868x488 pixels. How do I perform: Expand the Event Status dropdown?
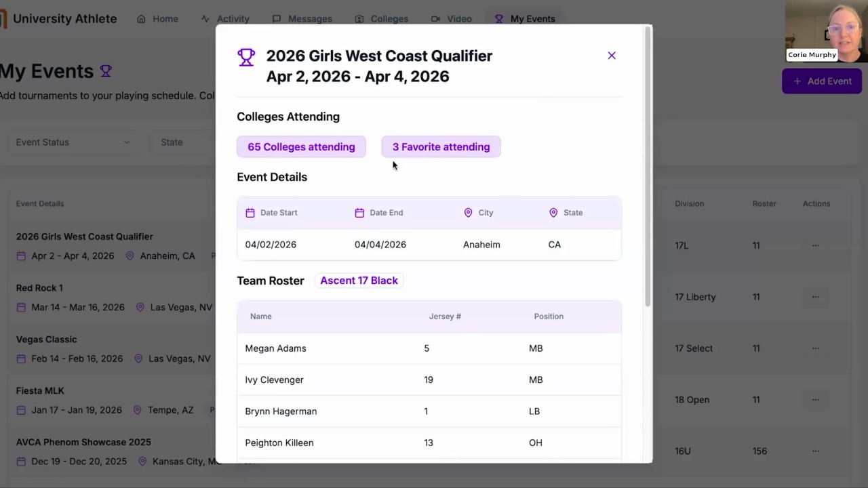pos(73,142)
